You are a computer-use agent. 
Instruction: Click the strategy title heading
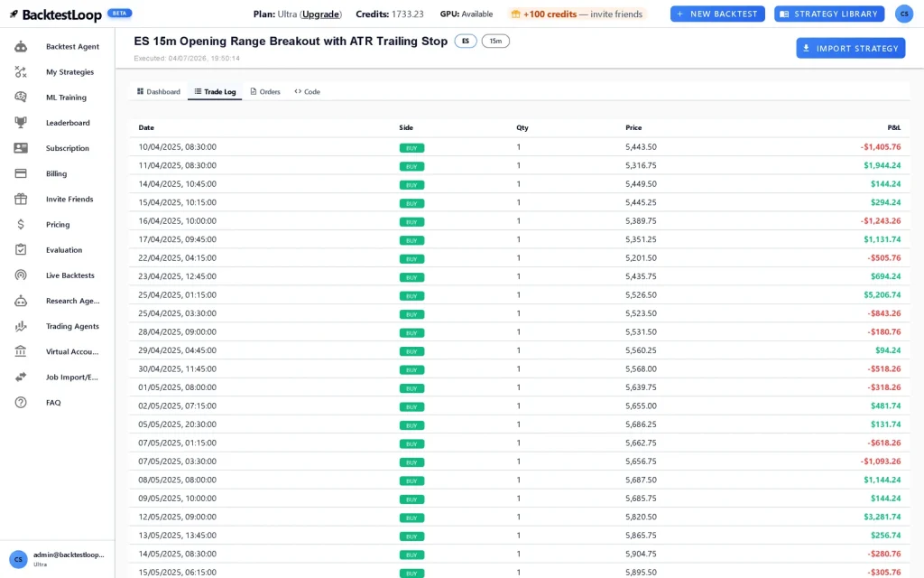click(x=291, y=42)
